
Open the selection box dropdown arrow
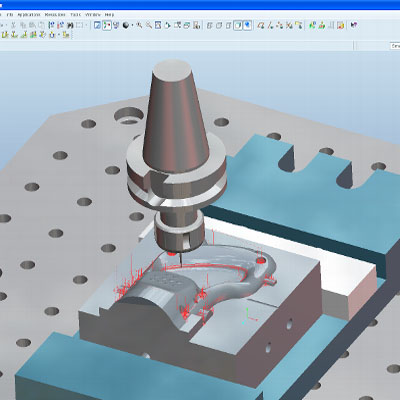(x=86, y=25)
